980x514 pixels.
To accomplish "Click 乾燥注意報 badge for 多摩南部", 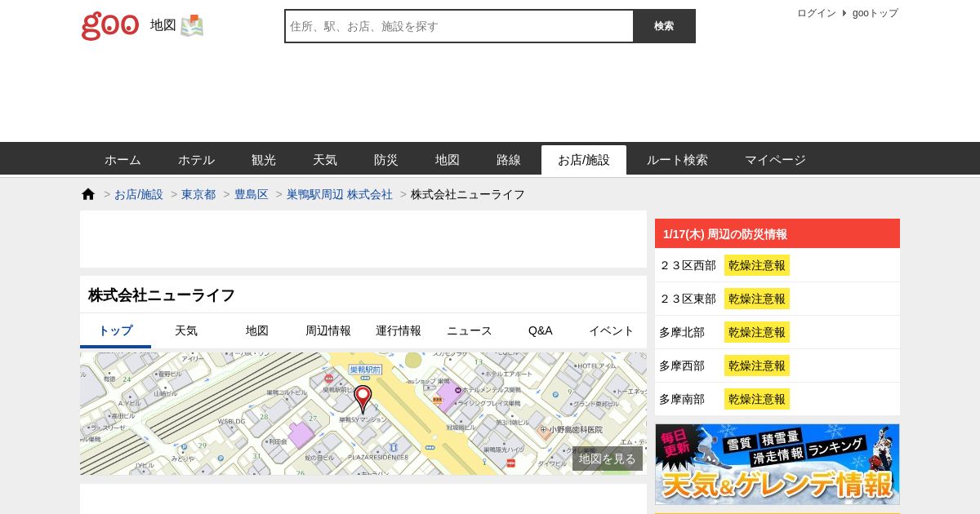I will [757, 399].
